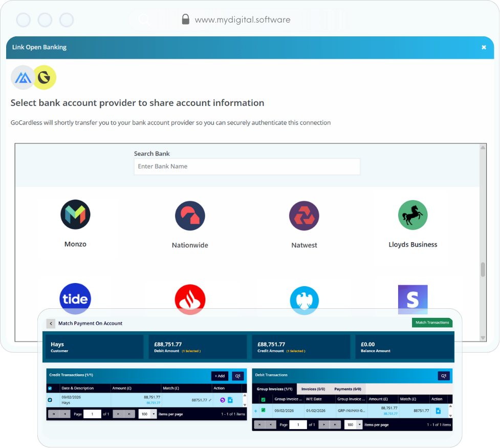Select the Monzo bank logo
The image size is (500, 448).
tap(75, 215)
